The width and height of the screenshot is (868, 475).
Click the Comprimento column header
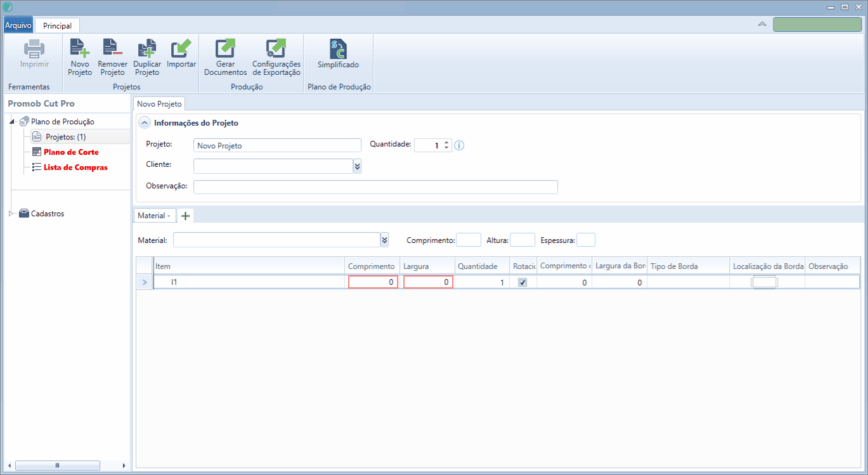coord(373,266)
